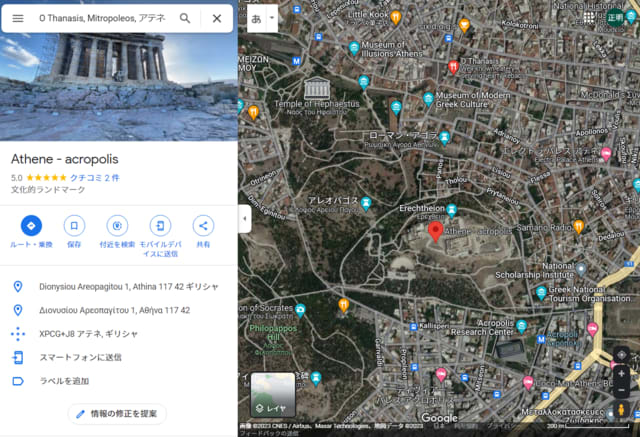The width and height of the screenshot is (640, 437).
Task: Click the O Thanasis restaurant pin
Action: point(453,67)
